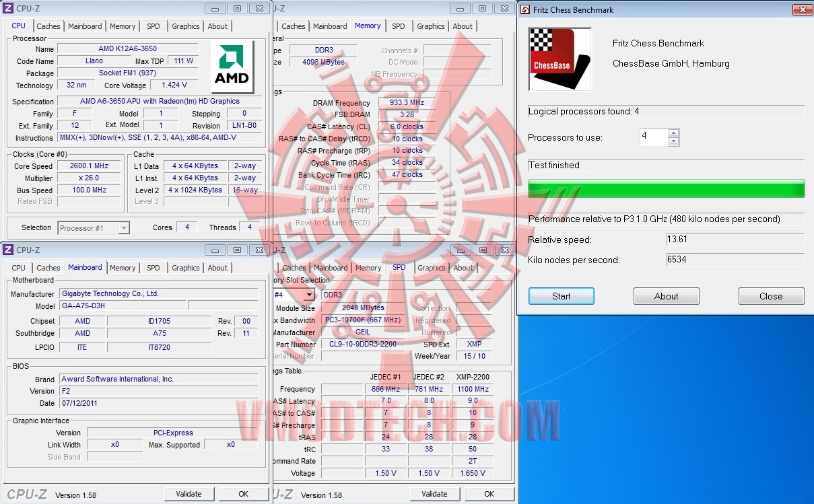Click 'Award Software International, Inc.' BIOS brand
This screenshot has height=504, width=814.
click(158, 380)
